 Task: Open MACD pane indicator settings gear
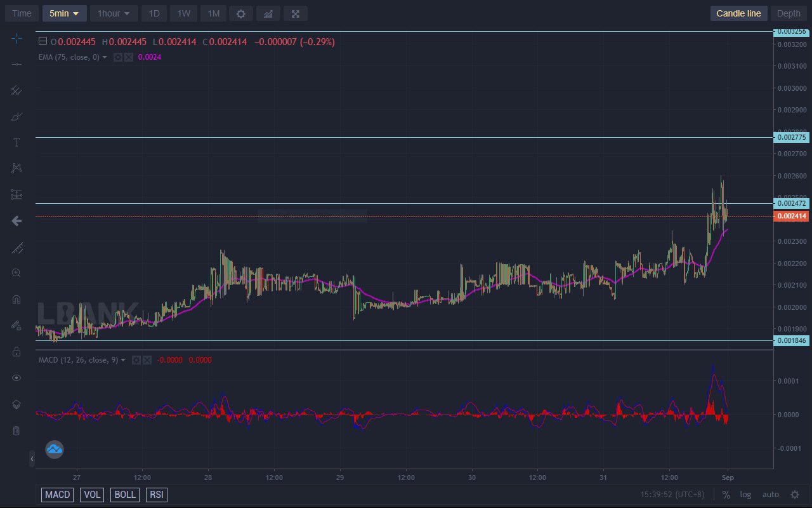(136, 360)
